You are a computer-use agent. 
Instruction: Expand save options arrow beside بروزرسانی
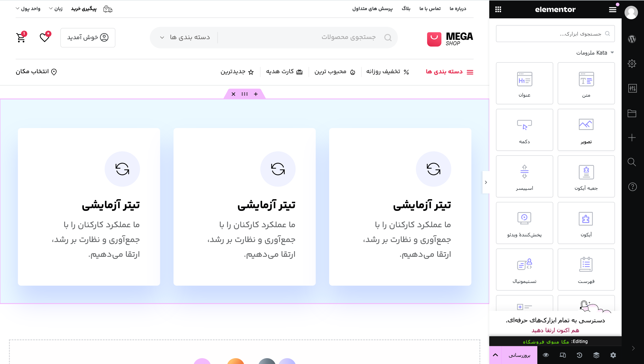[495, 355]
